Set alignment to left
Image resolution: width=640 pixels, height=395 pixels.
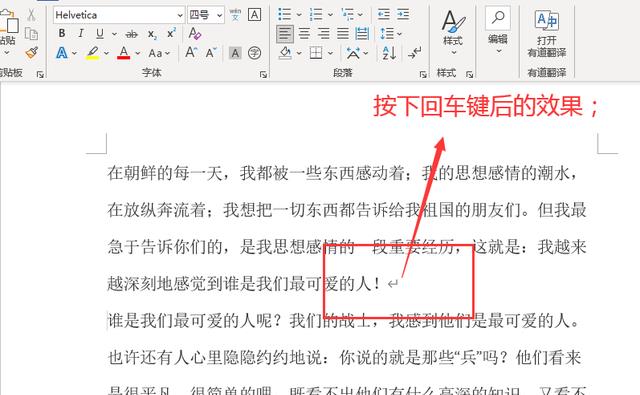(284, 34)
